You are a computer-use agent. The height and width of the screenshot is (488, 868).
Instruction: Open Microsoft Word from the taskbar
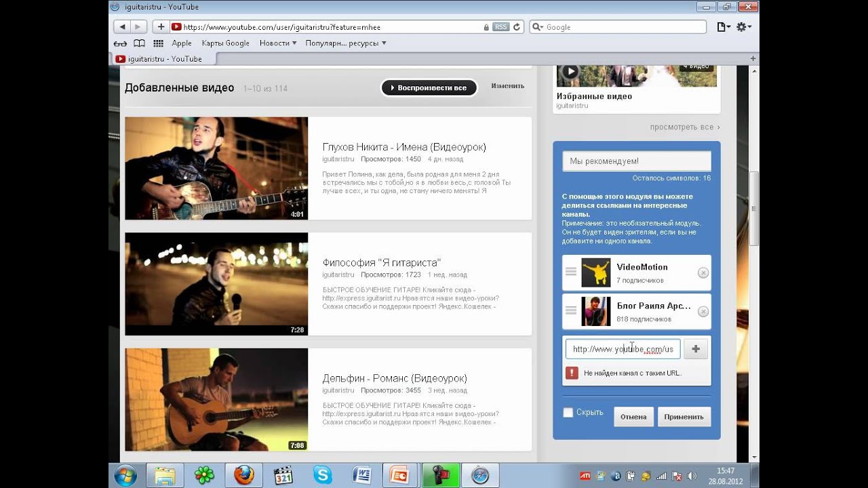(361, 476)
